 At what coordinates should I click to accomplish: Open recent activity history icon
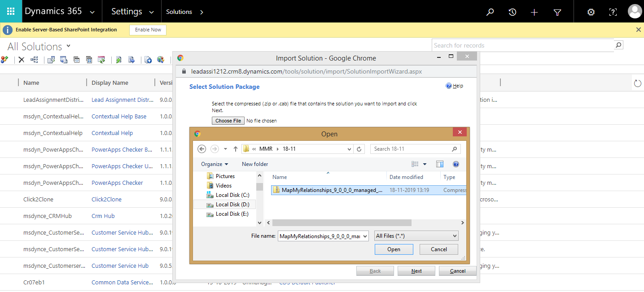[x=512, y=12]
